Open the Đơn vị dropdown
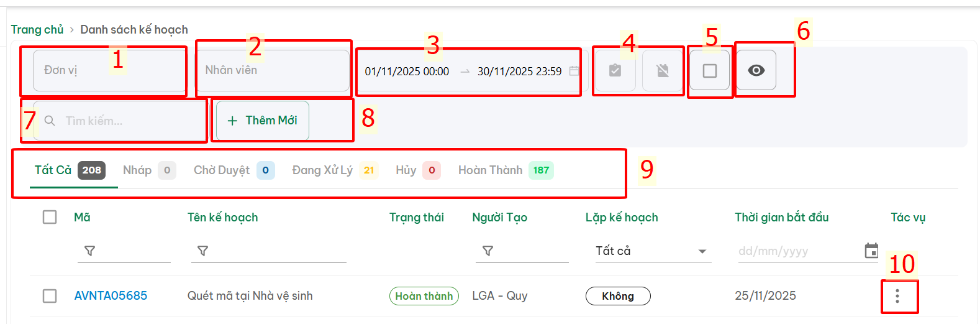980x324 pixels. 109,71
